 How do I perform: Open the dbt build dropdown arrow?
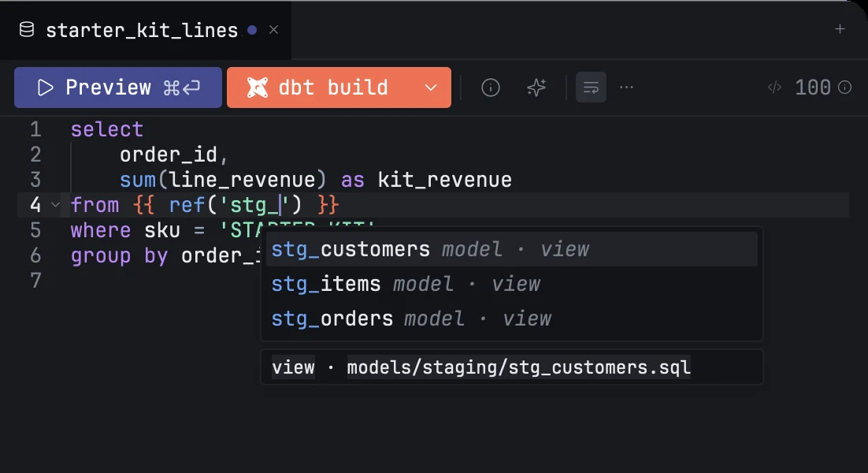[431, 88]
